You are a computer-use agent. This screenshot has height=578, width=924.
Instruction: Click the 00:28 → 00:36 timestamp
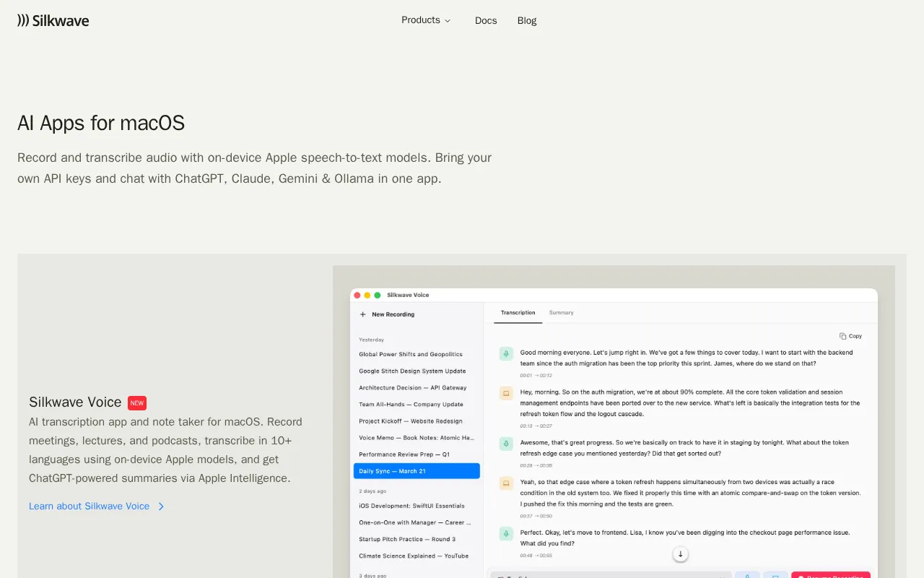536,465
